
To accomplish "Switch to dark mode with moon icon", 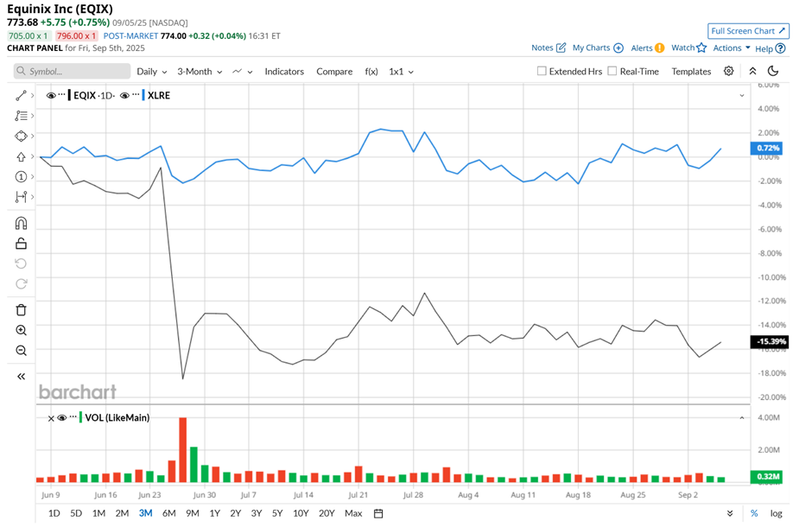I will (773, 71).
